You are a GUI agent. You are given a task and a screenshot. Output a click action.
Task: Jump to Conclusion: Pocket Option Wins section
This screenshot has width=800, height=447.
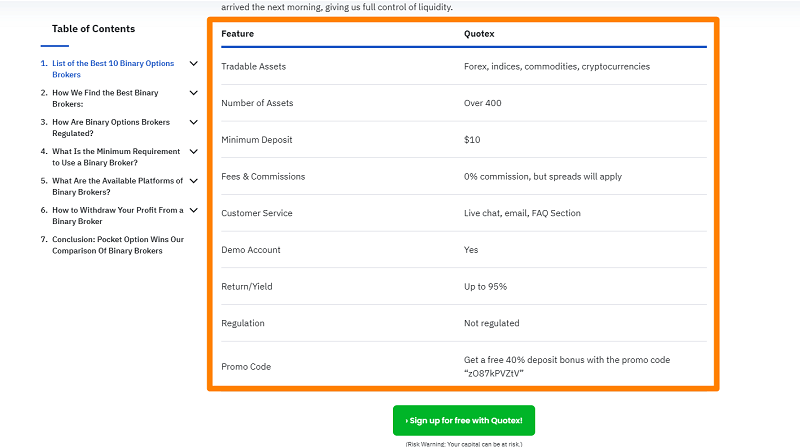118,245
